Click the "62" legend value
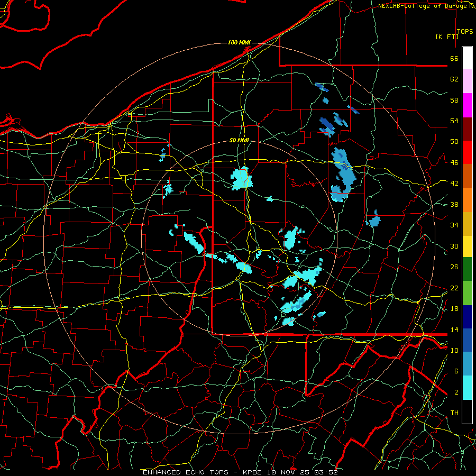476x476 pixels. (x=454, y=79)
